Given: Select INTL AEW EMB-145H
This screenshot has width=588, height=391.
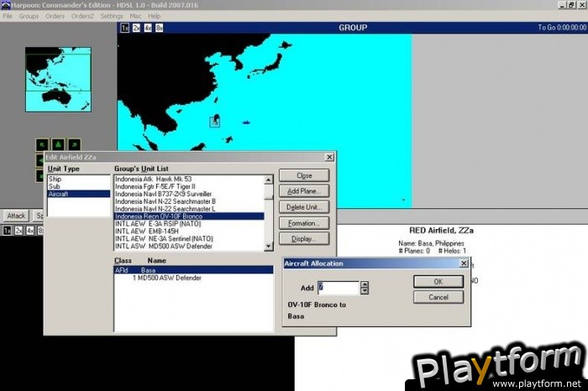Looking at the screenshot, I should coord(189,232).
